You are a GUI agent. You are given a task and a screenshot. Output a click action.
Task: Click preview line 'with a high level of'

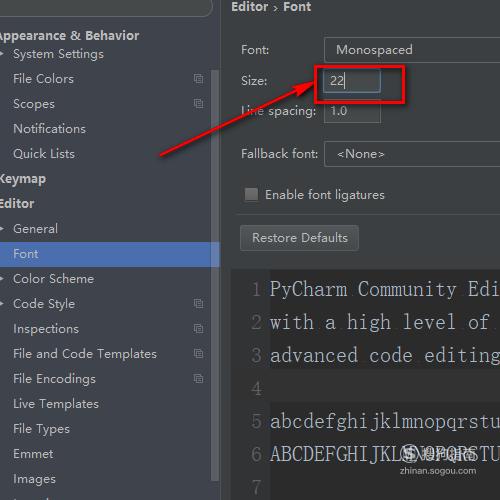click(x=379, y=322)
